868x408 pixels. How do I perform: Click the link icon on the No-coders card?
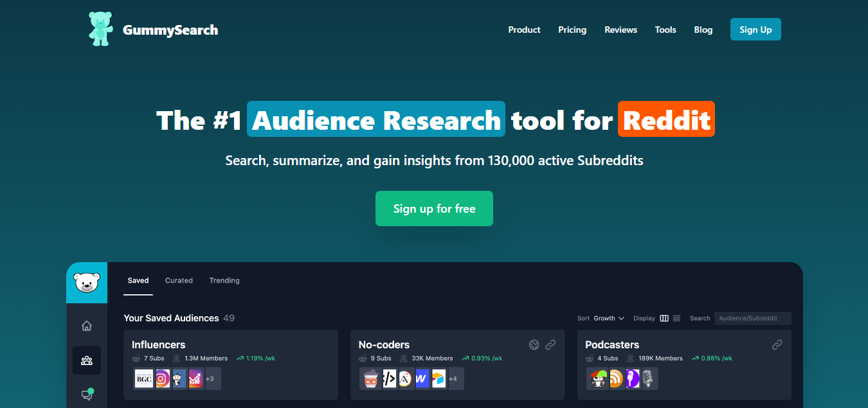(x=550, y=345)
